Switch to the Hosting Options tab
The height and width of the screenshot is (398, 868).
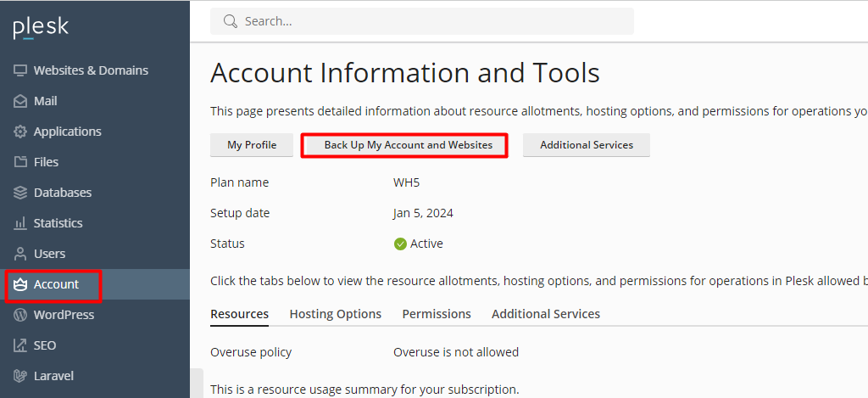point(335,314)
